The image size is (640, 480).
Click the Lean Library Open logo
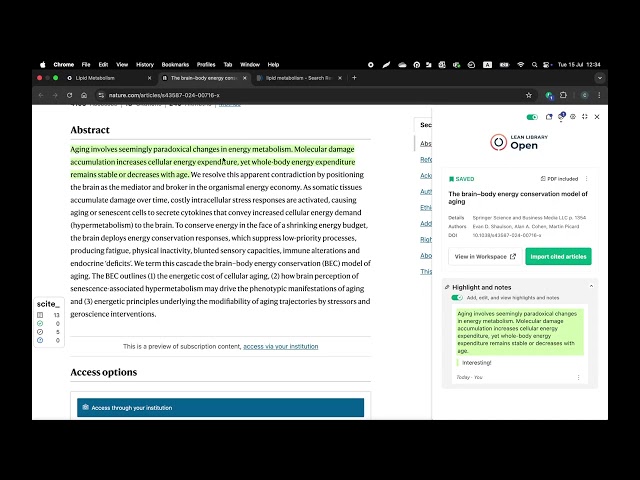[x=519, y=142]
